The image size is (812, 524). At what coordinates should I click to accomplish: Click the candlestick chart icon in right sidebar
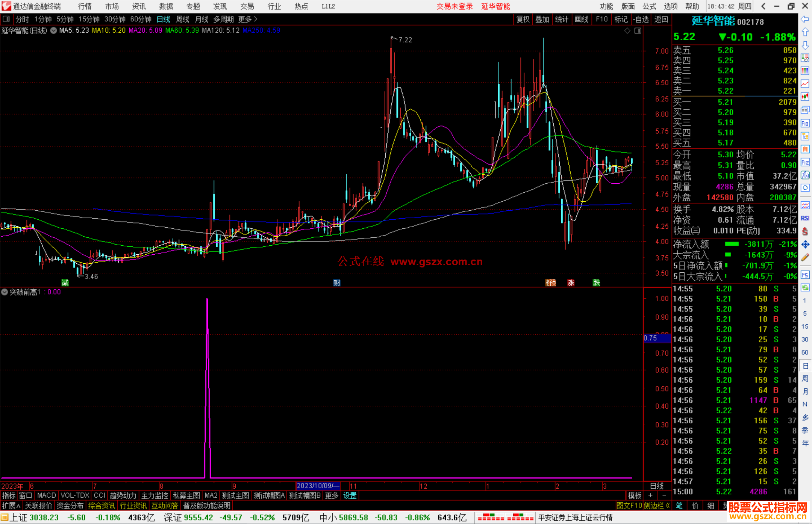point(805,97)
